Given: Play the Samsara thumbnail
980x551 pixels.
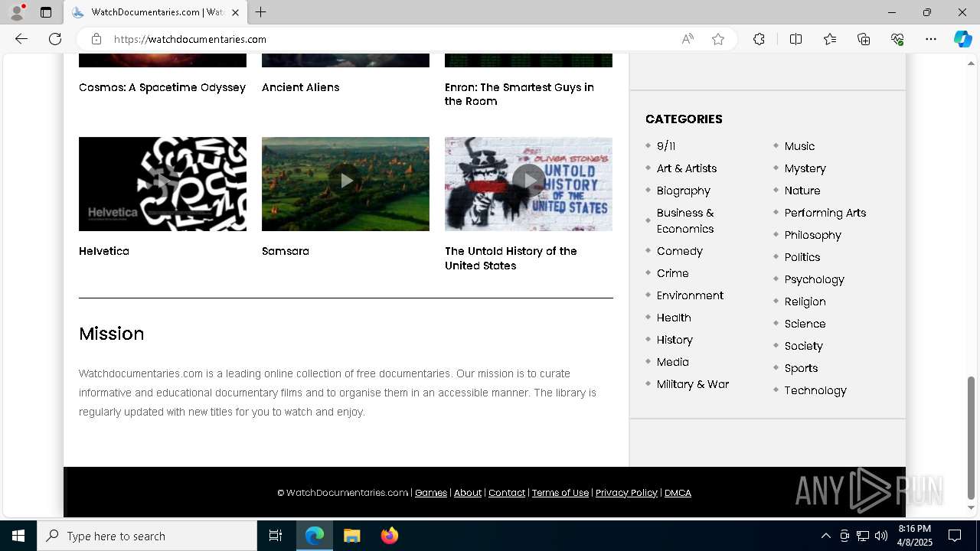Looking at the screenshot, I should (345, 184).
